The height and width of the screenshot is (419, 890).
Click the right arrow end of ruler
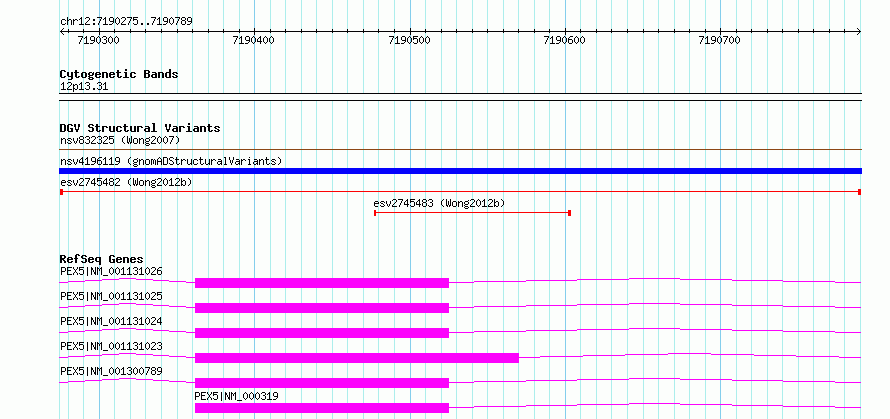859,31
